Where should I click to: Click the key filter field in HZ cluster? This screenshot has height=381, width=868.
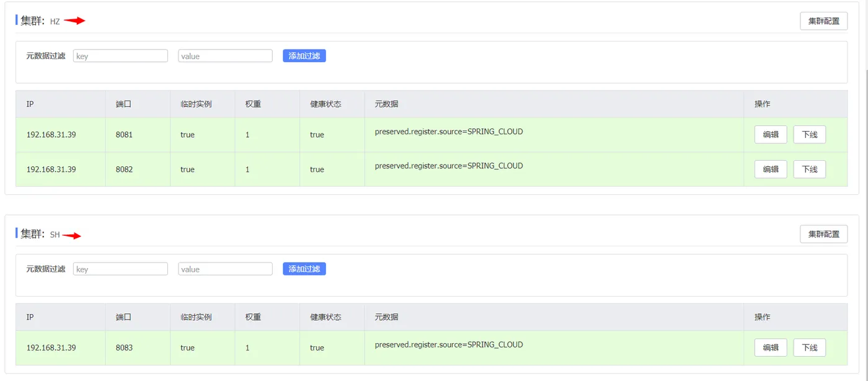click(x=120, y=56)
